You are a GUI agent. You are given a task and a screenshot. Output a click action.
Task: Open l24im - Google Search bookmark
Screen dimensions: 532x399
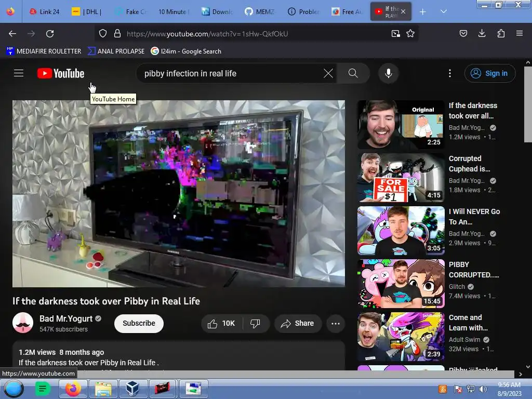coord(186,51)
